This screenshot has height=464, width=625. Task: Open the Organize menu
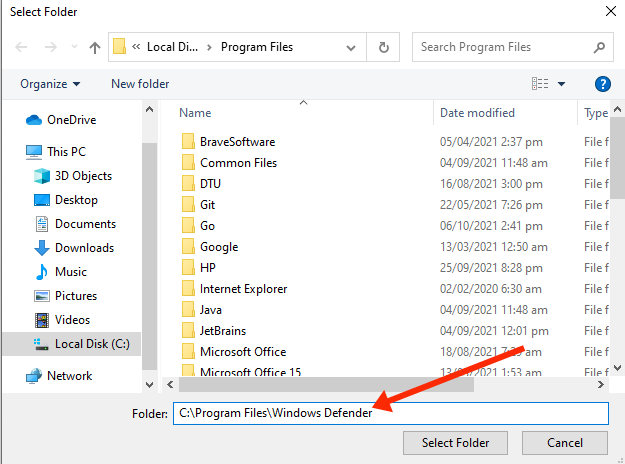click(x=50, y=84)
